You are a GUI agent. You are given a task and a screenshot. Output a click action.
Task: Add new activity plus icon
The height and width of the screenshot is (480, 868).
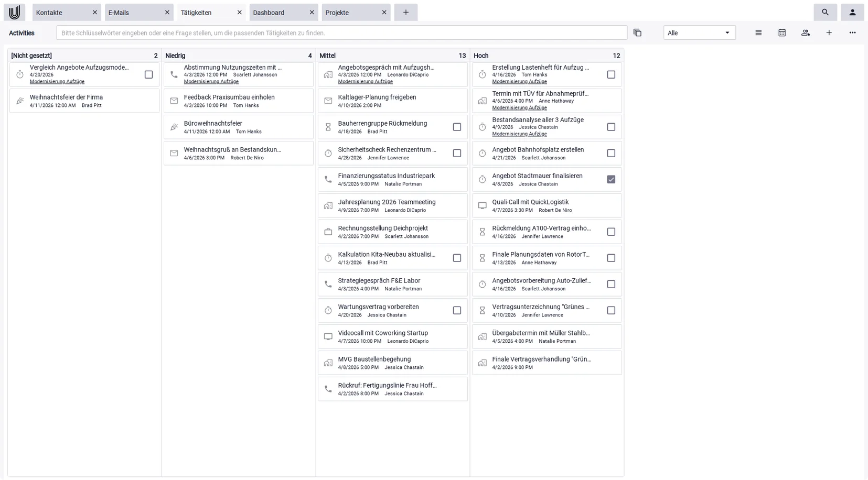click(829, 32)
